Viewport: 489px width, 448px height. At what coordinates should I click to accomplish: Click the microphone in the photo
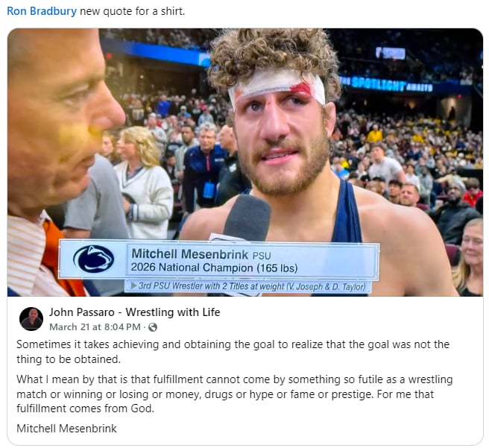click(x=247, y=218)
